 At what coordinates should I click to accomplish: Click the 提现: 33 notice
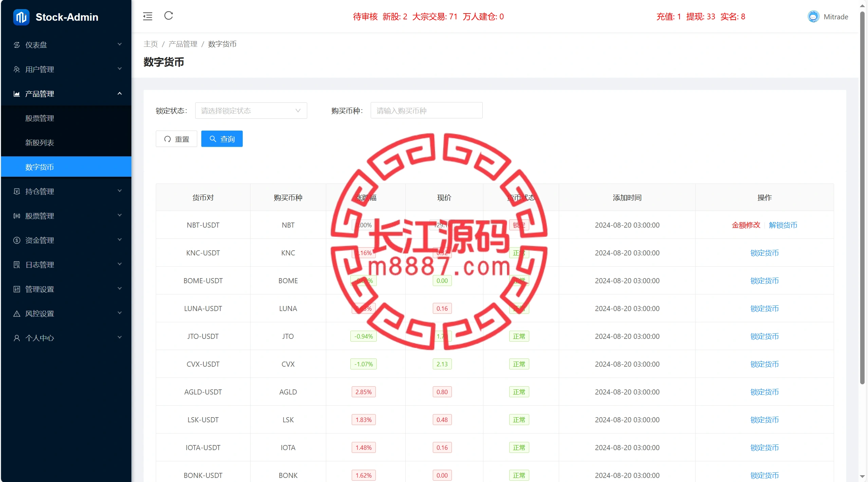[x=701, y=17]
